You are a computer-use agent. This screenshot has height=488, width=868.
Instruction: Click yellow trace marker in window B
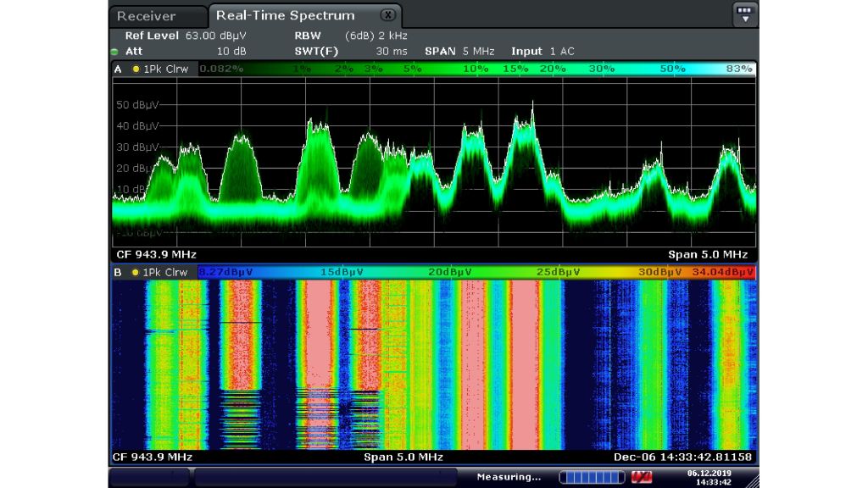pos(136,272)
